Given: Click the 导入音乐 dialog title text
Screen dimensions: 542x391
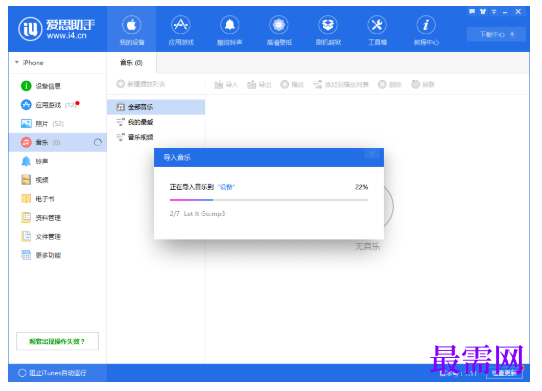Looking at the screenshot, I should (177, 158).
